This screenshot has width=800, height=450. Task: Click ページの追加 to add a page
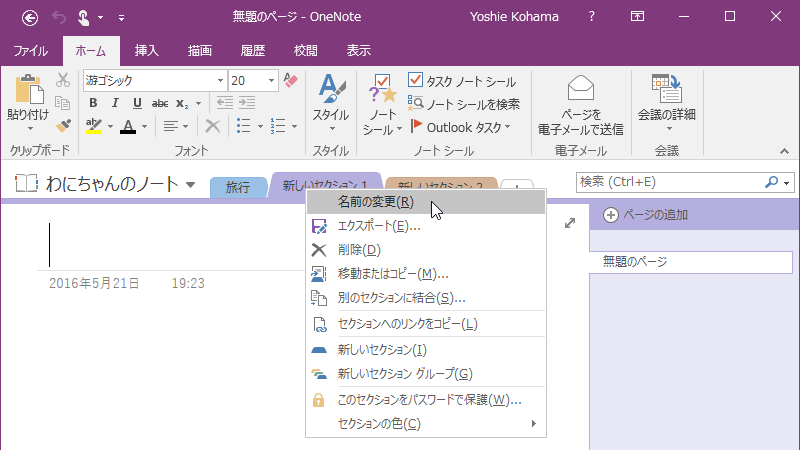tap(646, 215)
